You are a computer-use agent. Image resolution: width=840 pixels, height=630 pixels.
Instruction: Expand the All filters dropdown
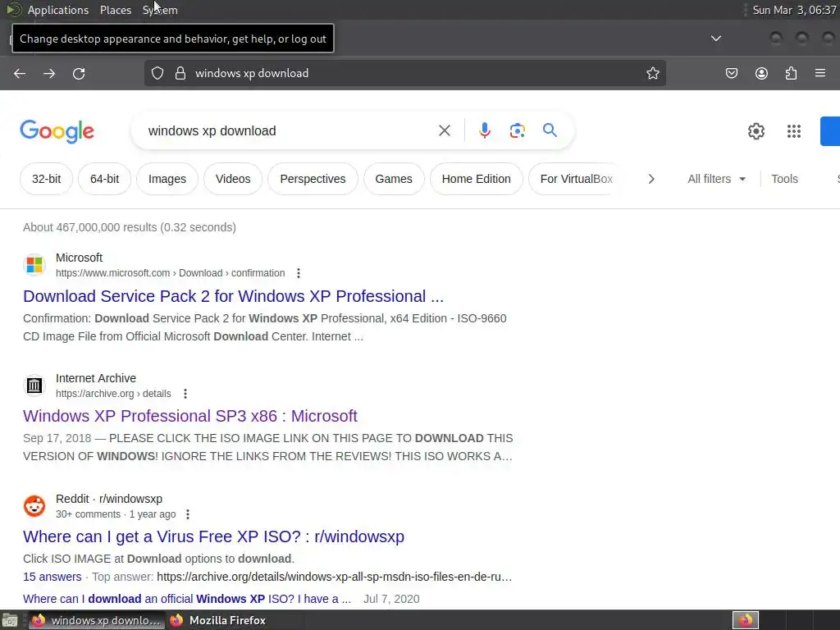point(717,179)
